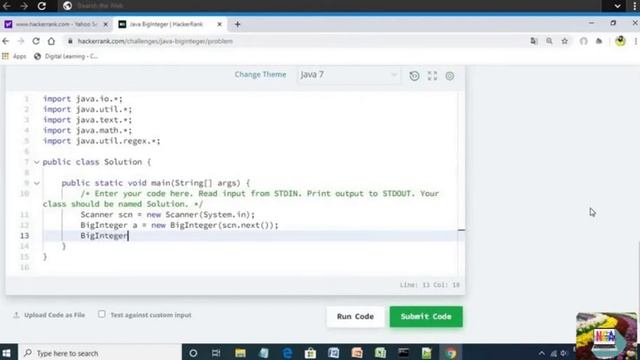
Task: Open Chrome three-dot menu
Action: click(x=636, y=41)
